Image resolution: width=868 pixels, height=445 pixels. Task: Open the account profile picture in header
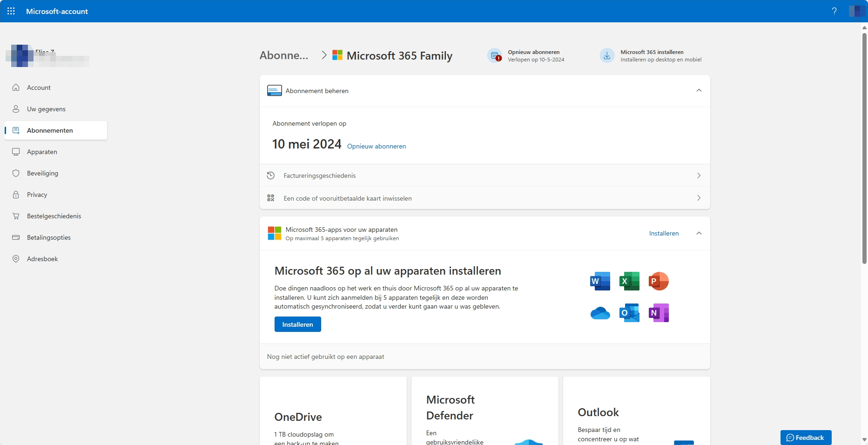pos(857,11)
